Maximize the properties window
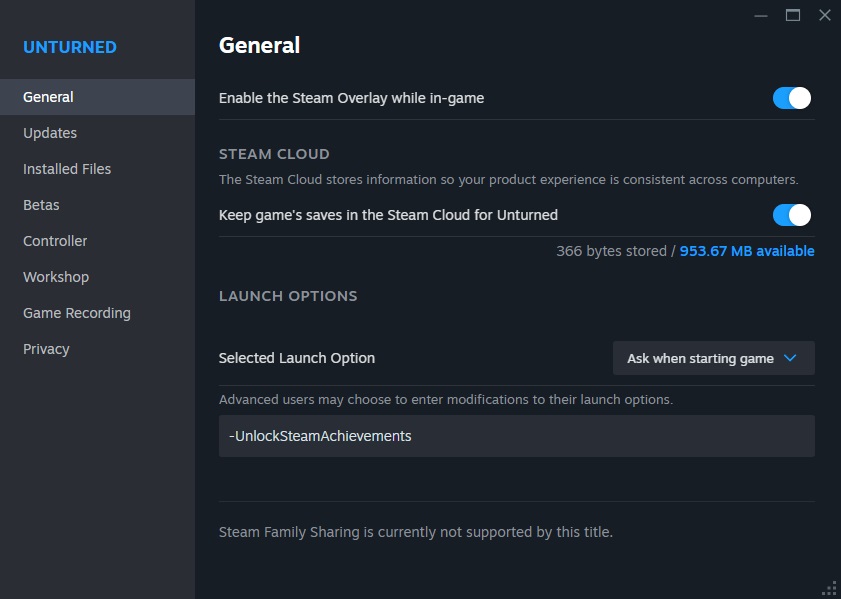841x599 pixels. (x=793, y=15)
